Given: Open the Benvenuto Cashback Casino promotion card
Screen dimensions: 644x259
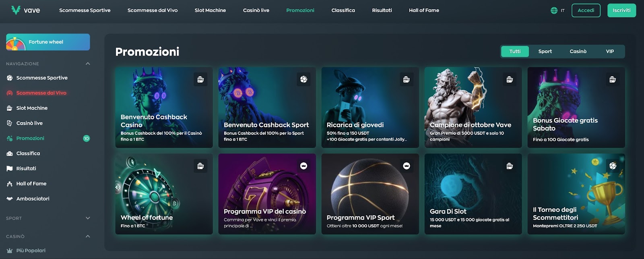Looking at the screenshot, I should pos(164,108).
